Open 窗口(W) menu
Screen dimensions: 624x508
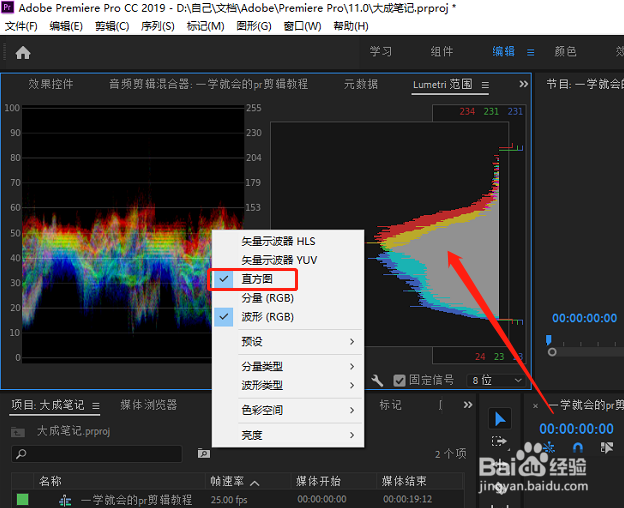[302, 26]
